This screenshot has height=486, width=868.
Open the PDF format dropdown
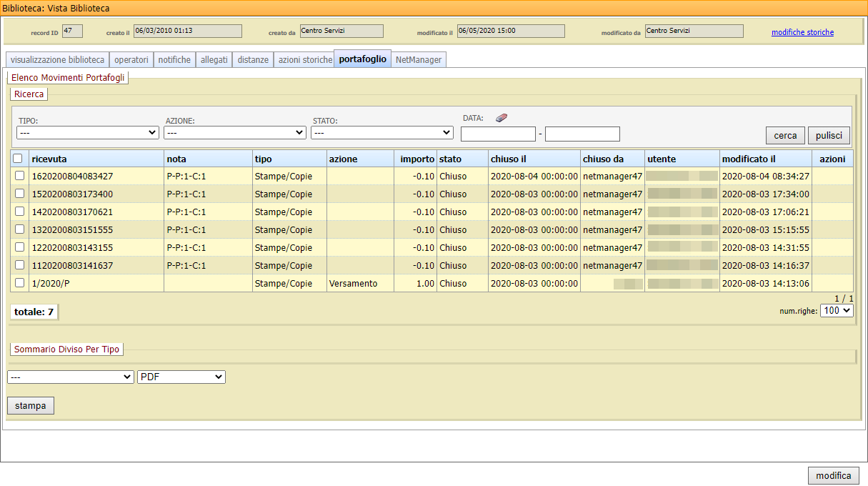coord(181,377)
